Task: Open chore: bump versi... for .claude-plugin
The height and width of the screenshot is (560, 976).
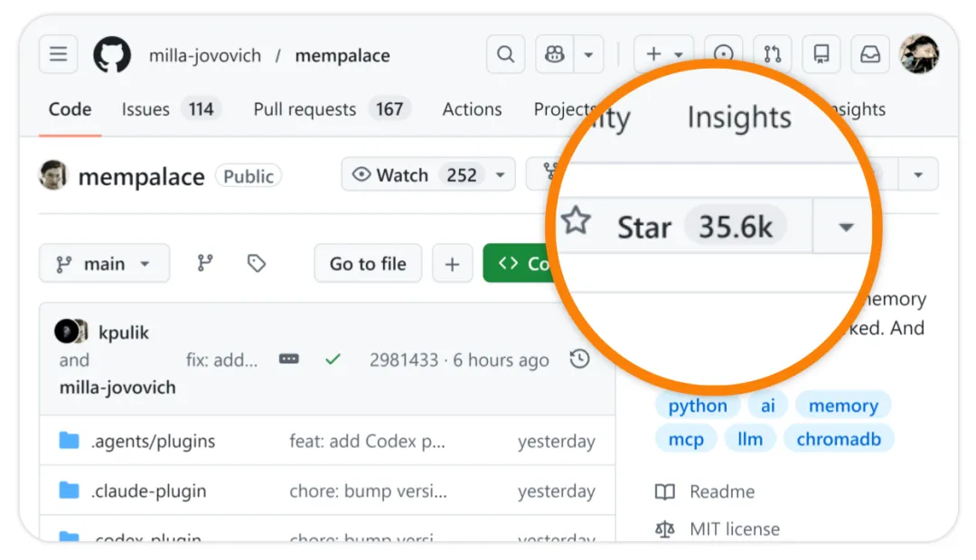Action: coord(369,491)
